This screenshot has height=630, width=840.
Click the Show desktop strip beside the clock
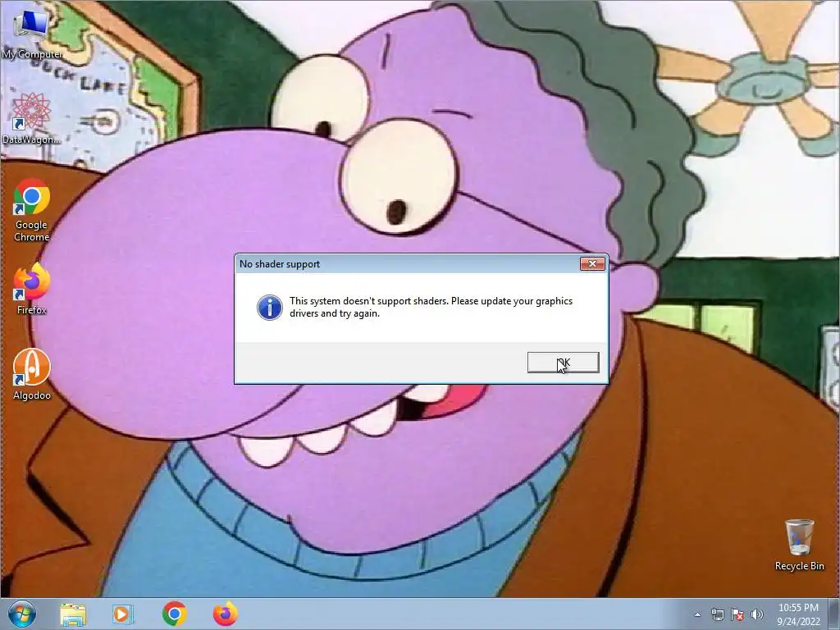click(x=834, y=614)
